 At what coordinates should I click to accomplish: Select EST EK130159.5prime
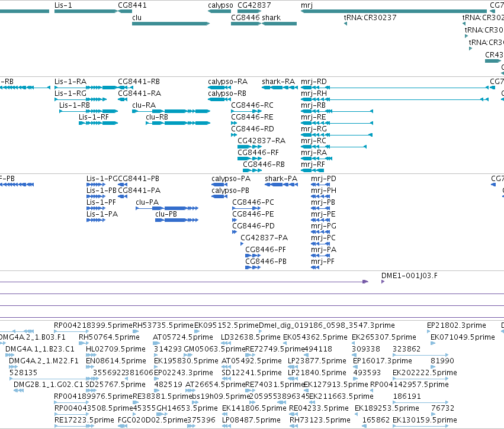(x=425, y=420)
